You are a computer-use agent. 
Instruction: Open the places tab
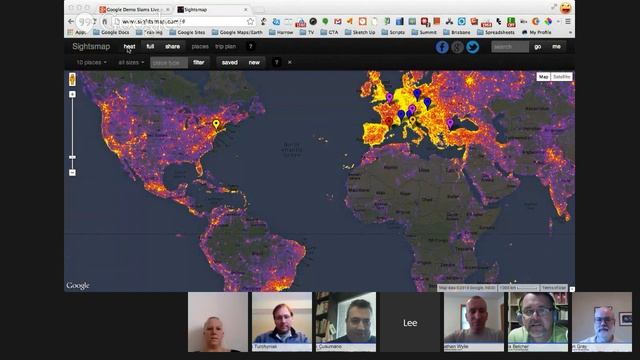coord(200,47)
